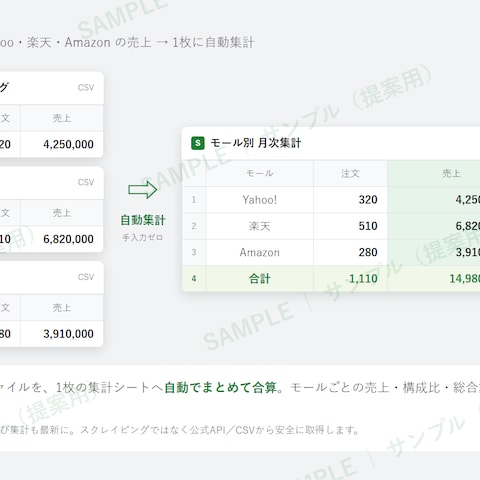480x480 pixels.
Task: Select the Amazon cell in row 3
Action: click(x=260, y=252)
